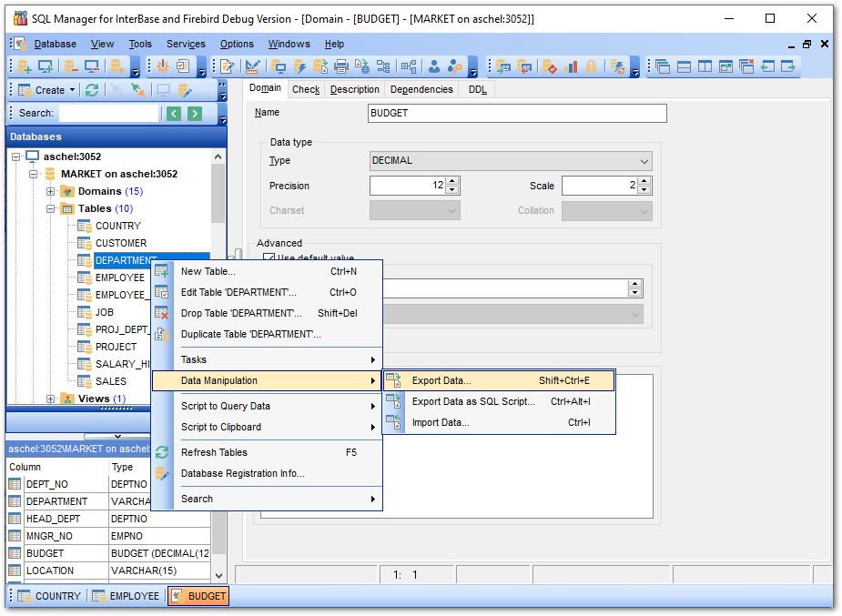842x616 pixels.
Task: Click the refresh icon next to Create
Action: [92, 90]
